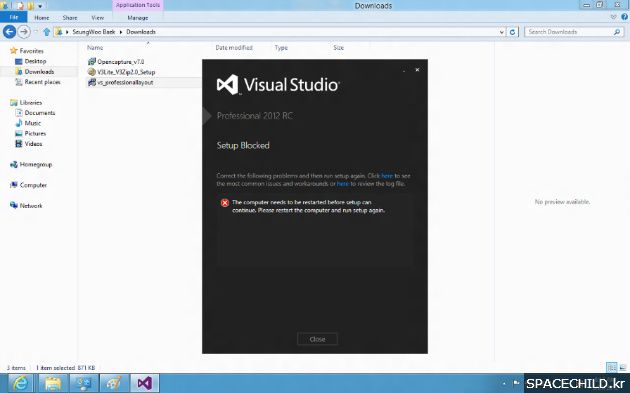Viewport: 630px width, 393px height.
Task: Click the V3Lite setup file icon
Action: [92, 72]
